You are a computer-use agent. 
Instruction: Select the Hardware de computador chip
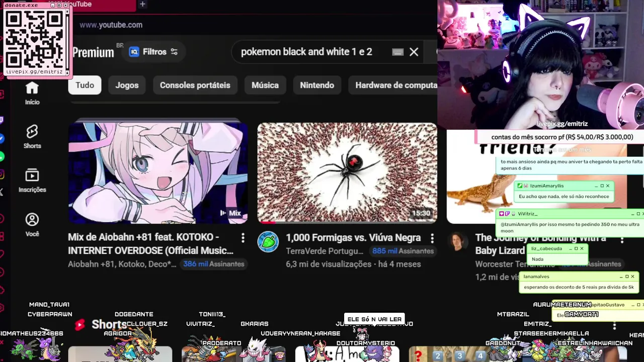393,85
